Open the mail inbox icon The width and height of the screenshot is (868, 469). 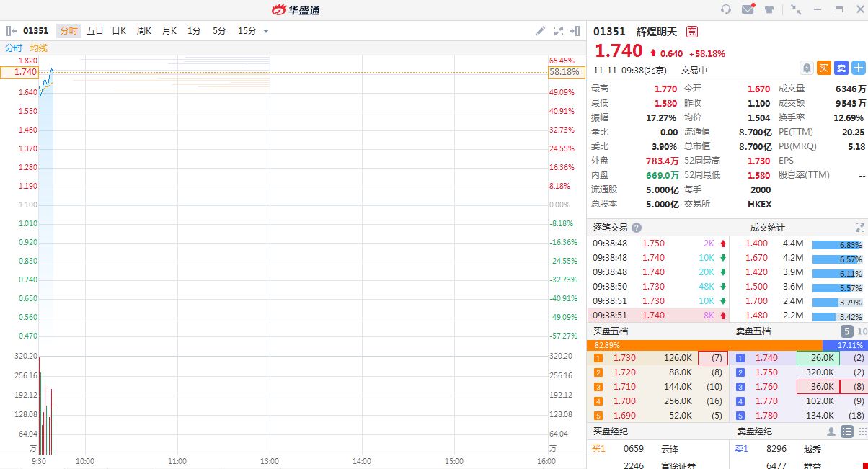click(x=748, y=9)
